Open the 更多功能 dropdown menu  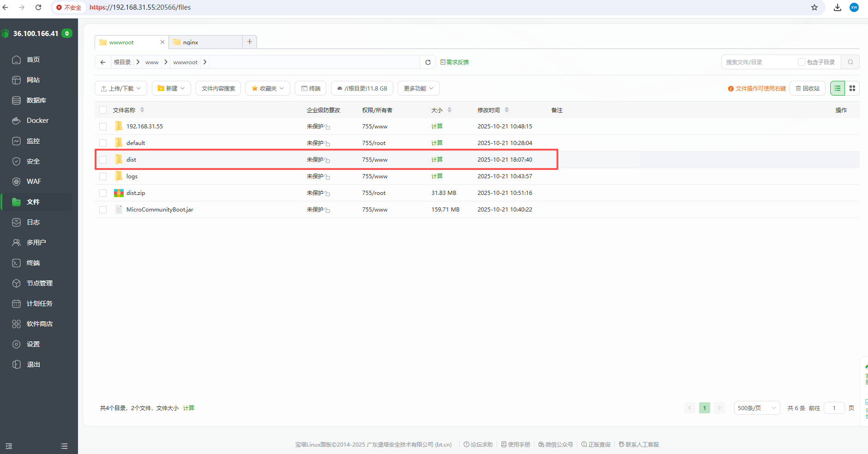(418, 88)
